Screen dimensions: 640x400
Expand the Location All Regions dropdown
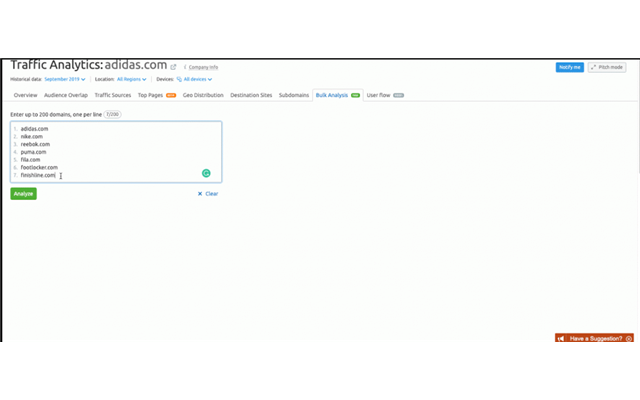pyautogui.click(x=131, y=79)
